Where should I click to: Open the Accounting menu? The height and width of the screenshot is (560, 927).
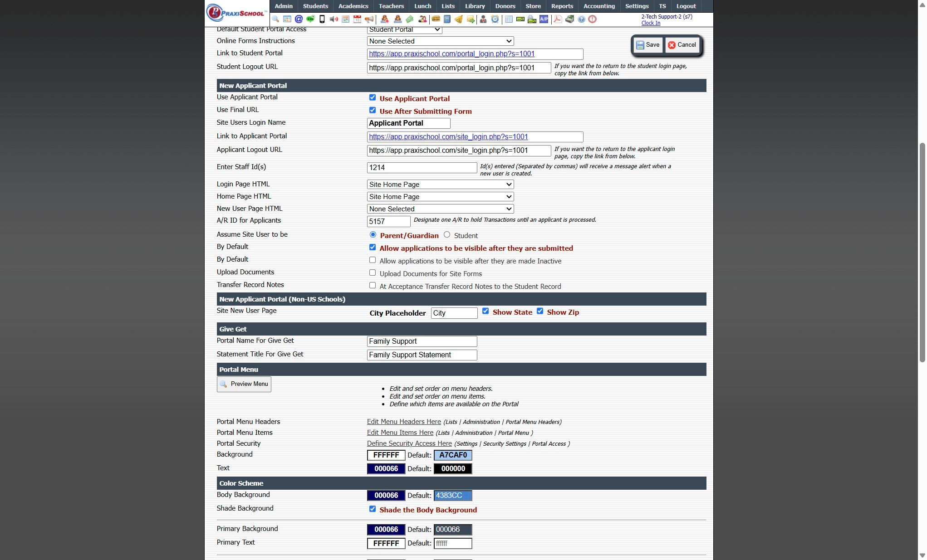coord(599,6)
